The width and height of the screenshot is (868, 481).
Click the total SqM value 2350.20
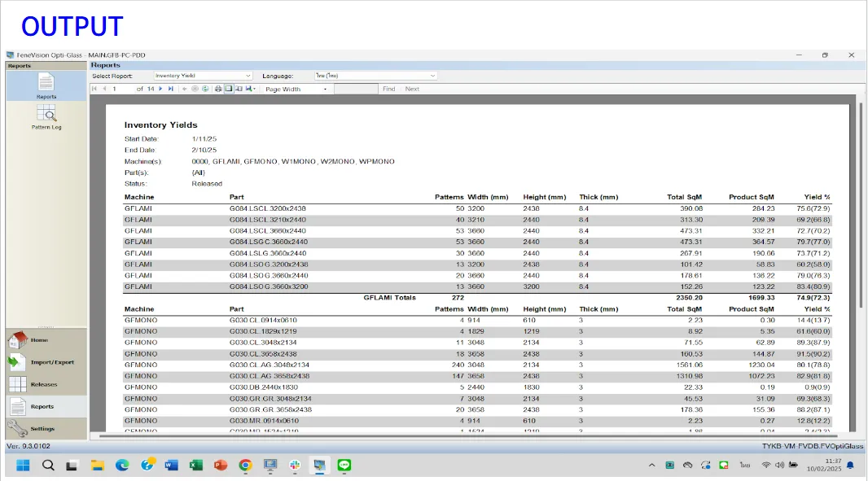coord(689,298)
